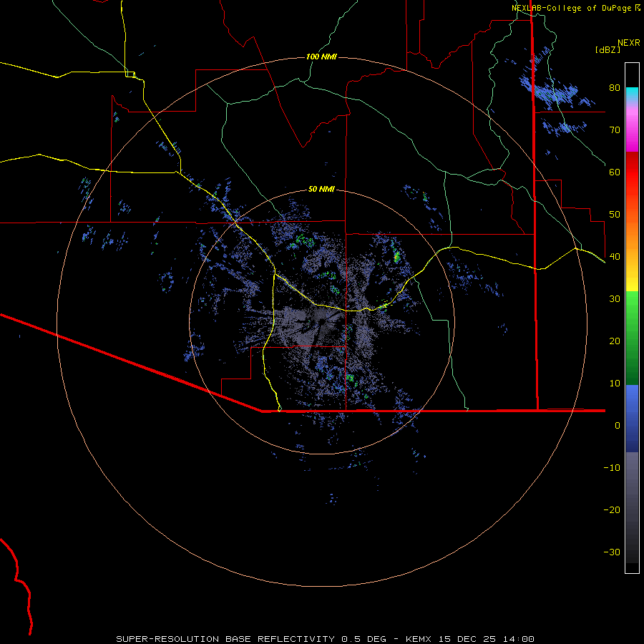644x644 pixels.
Task: Select the 80 value on the dBZ scale
Action: click(615, 87)
